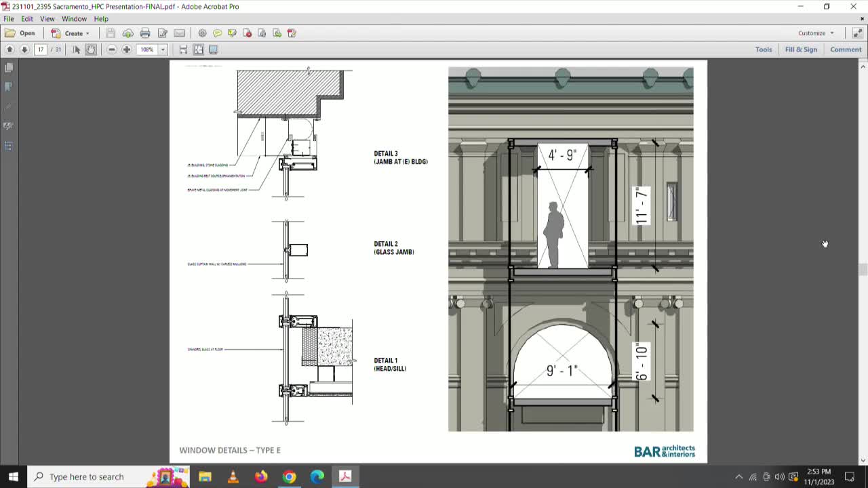Expand the zoom percentage dropdown
The width and height of the screenshot is (868, 488).
tap(163, 49)
